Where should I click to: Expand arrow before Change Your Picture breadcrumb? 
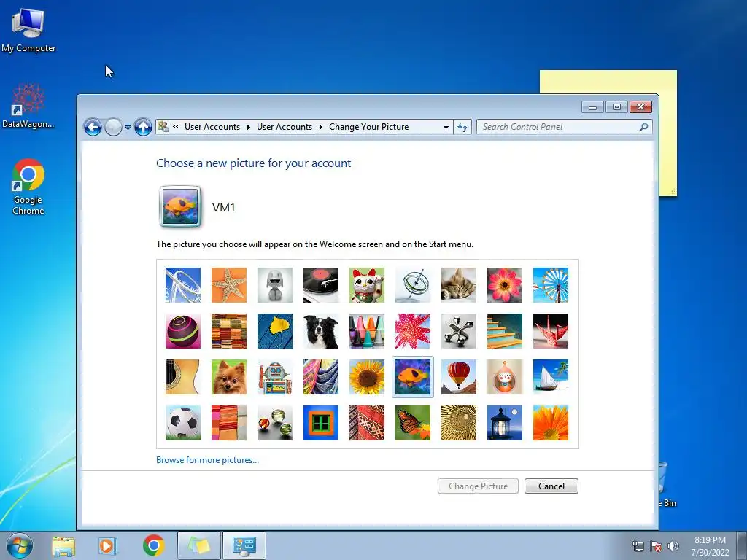coord(320,127)
